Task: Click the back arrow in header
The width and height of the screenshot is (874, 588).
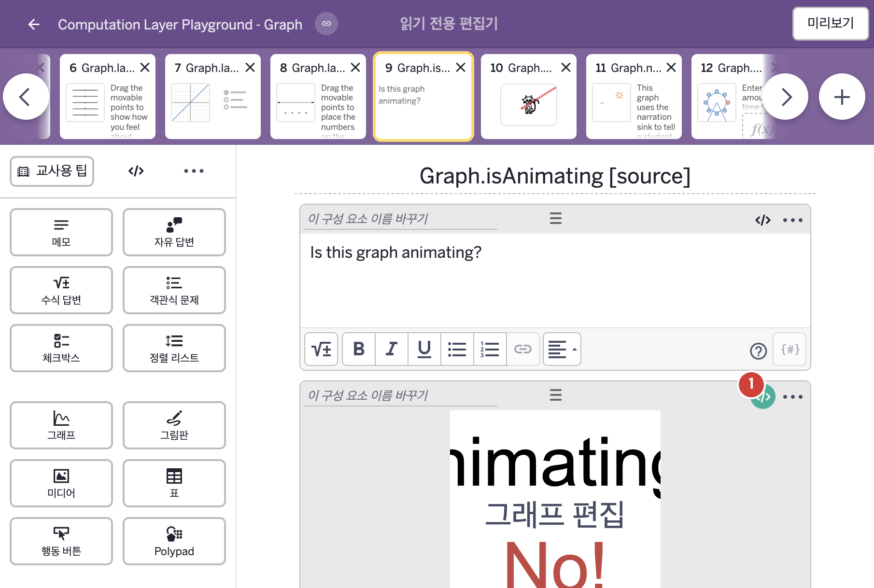Action: click(x=33, y=24)
